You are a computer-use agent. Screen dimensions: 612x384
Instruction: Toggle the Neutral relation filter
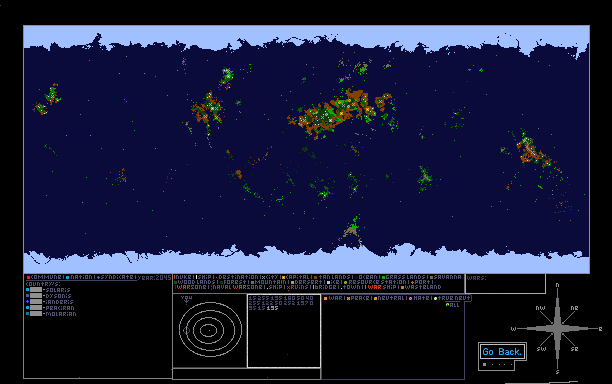390,298
